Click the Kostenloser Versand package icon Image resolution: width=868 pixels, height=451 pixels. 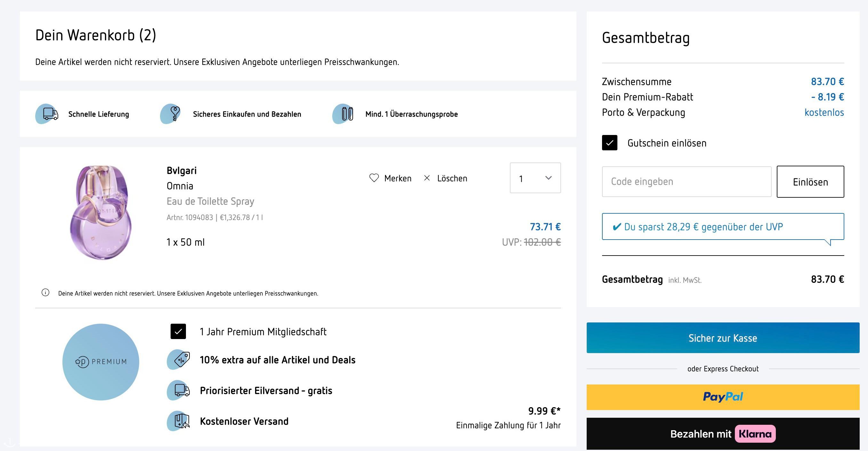pos(179,421)
